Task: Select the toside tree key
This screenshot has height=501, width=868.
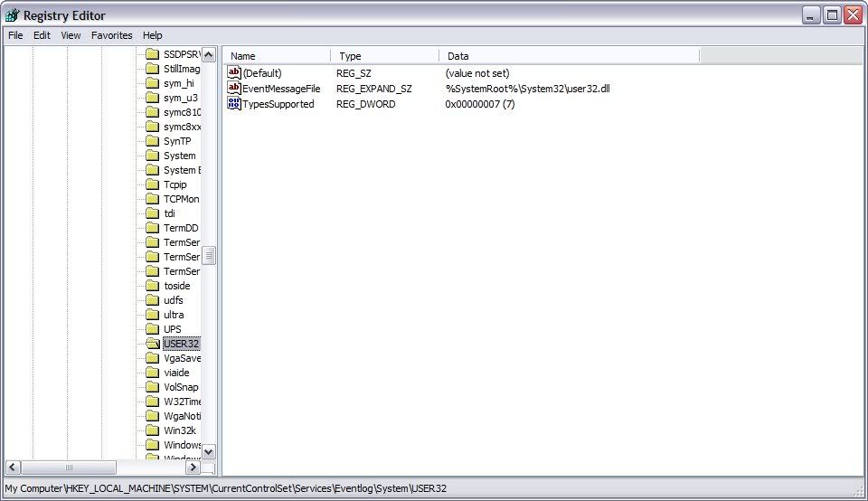Action: point(177,286)
